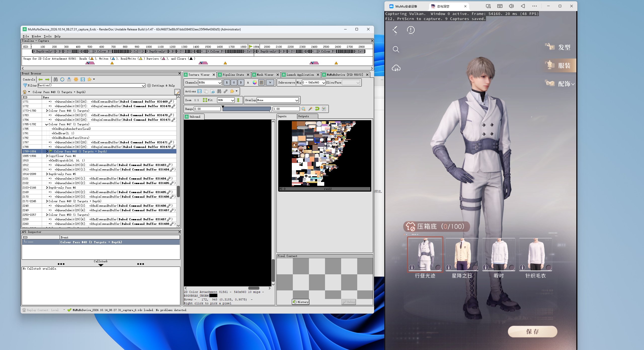
Task: Toggle the B blue channel button
Action: (x=241, y=82)
